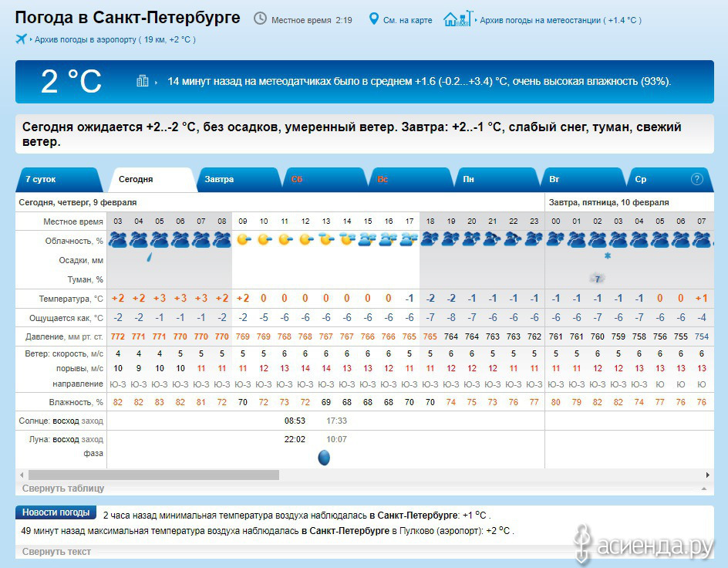The height and width of the screenshot is (568, 728).
Task: Open the question mark help icon
Action: [696, 179]
